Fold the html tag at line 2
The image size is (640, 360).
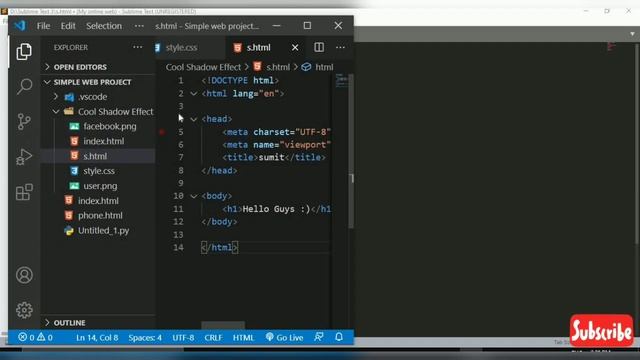(x=194, y=94)
